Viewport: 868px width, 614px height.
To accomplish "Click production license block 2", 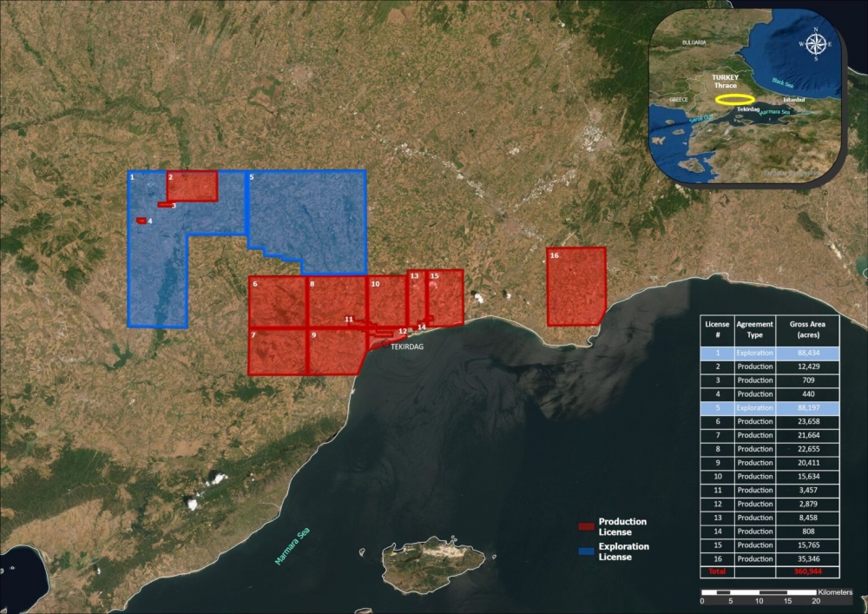I will 193,186.
